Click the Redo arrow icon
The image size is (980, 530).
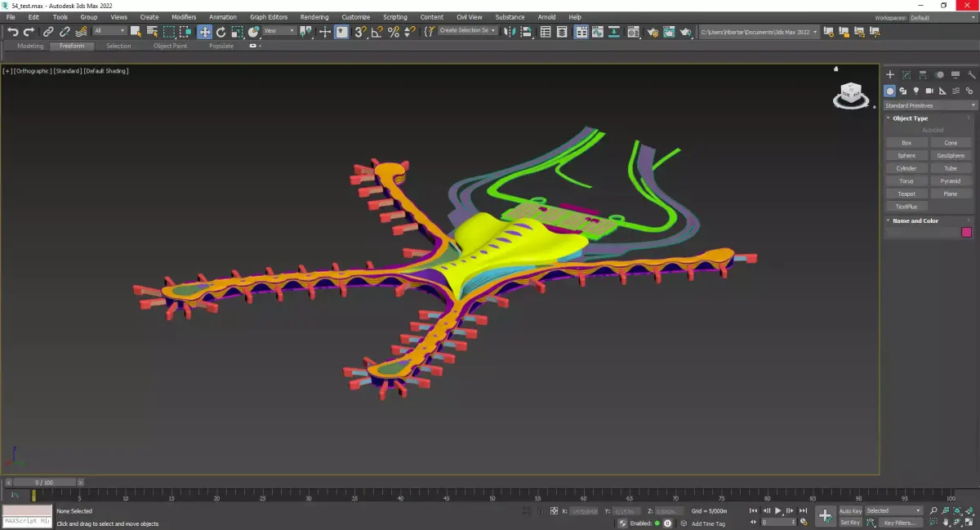coord(29,32)
